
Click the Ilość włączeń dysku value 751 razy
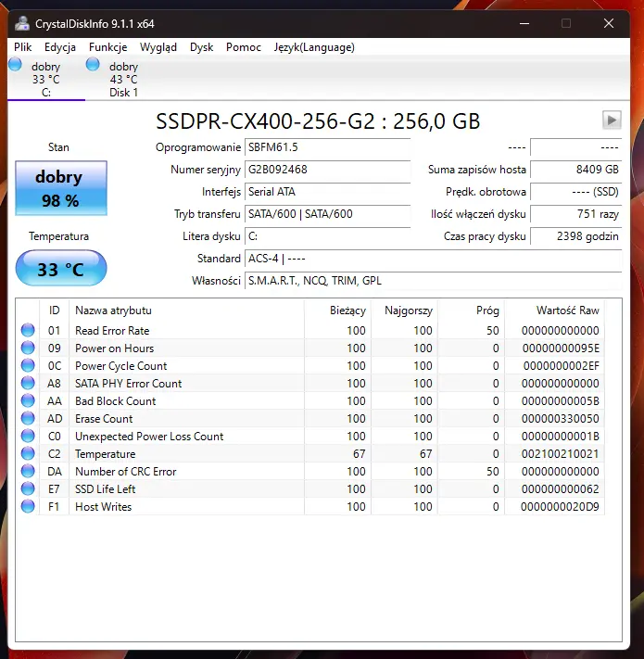coord(576,214)
